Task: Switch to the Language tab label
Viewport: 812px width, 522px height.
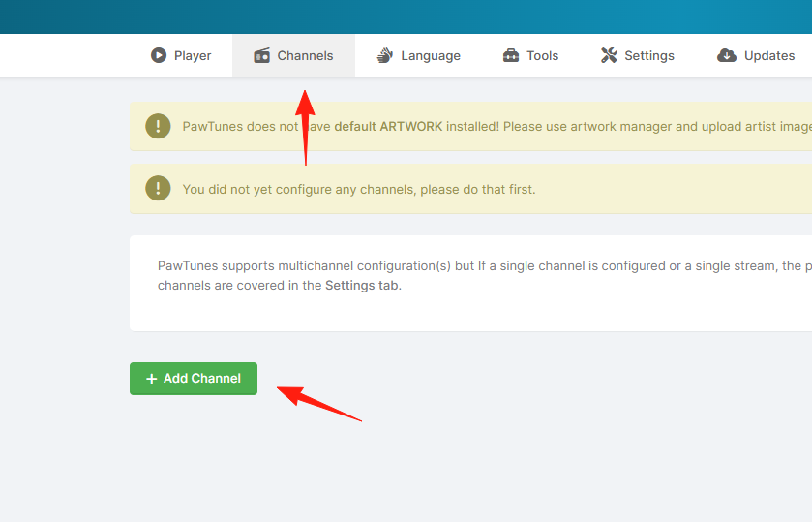Action: pos(431,55)
